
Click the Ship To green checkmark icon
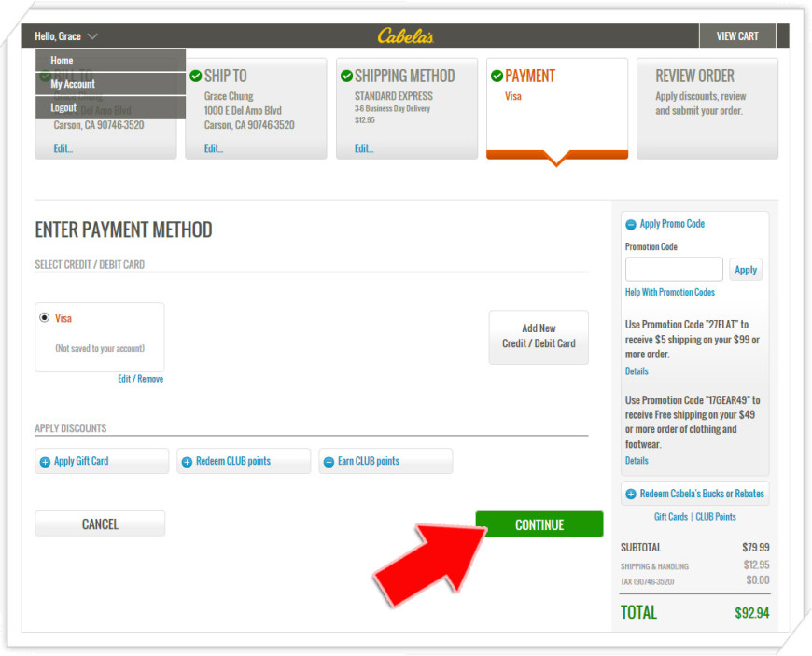coord(196,77)
